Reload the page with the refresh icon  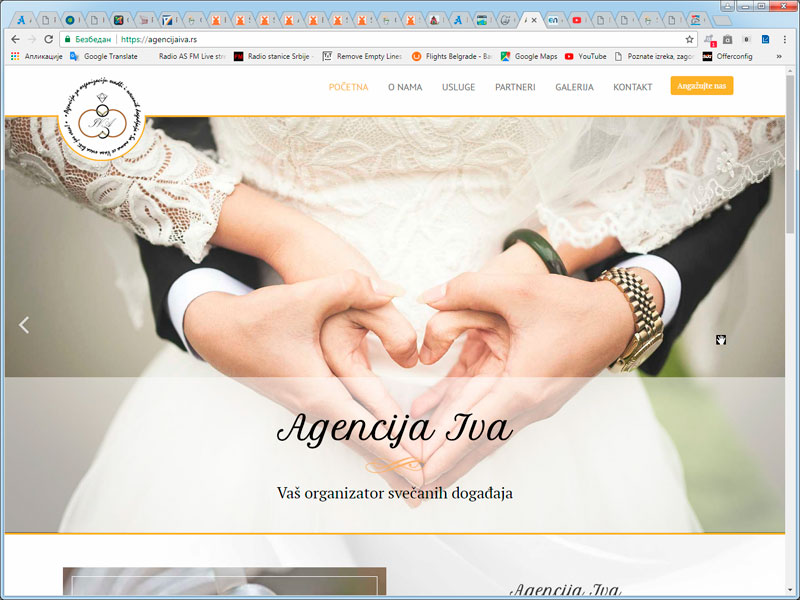pyautogui.click(x=48, y=39)
